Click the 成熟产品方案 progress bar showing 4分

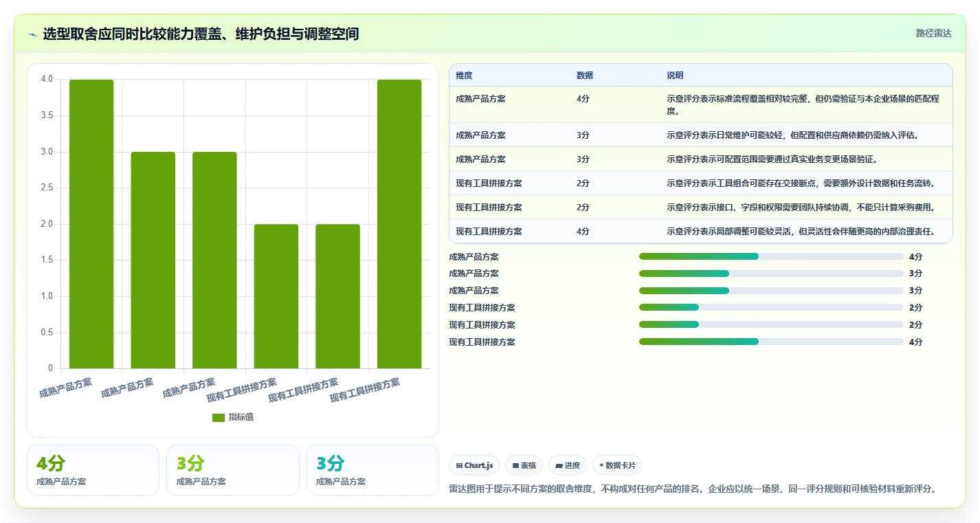pos(771,256)
